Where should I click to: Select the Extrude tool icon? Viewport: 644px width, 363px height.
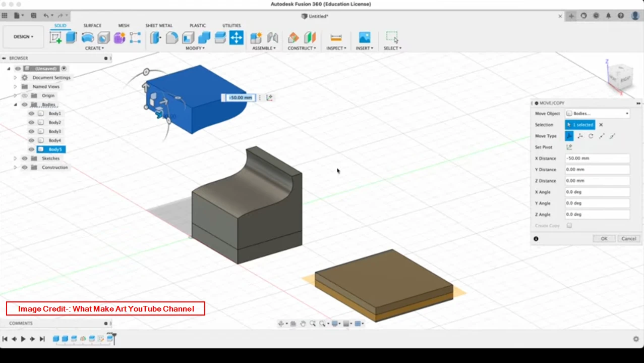click(72, 37)
